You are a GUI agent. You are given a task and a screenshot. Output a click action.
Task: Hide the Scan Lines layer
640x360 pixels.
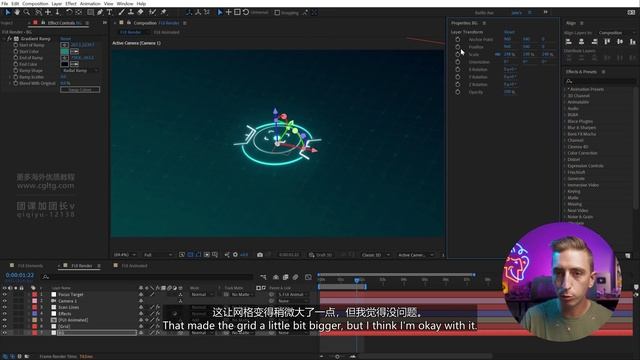tap(4, 307)
